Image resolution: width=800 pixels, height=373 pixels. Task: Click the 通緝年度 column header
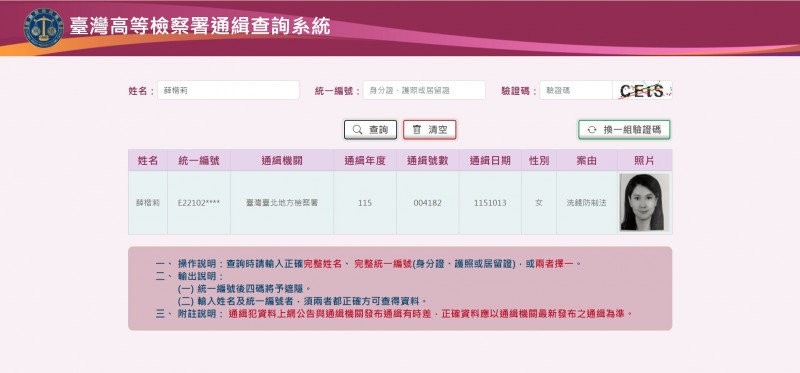365,160
